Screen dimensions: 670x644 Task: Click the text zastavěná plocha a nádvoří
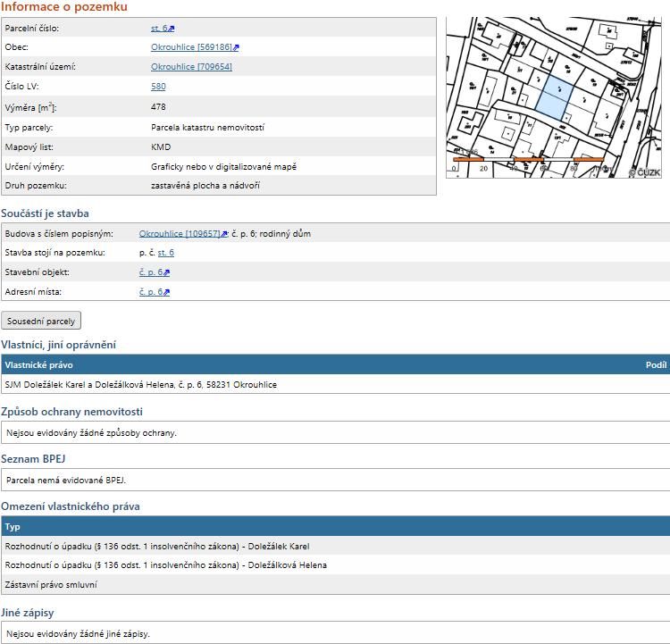205,186
